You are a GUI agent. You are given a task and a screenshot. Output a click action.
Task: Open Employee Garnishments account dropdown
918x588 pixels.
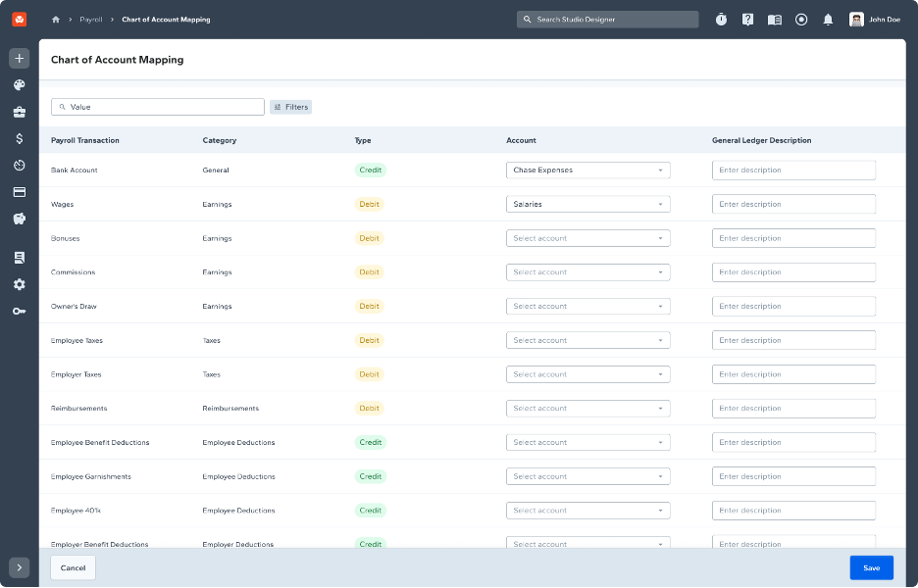(x=587, y=476)
